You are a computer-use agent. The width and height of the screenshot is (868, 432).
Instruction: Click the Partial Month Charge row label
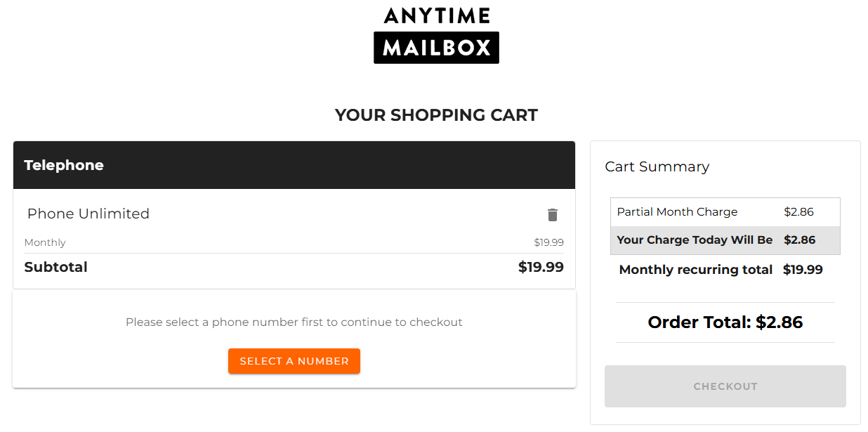pos(677,212)
